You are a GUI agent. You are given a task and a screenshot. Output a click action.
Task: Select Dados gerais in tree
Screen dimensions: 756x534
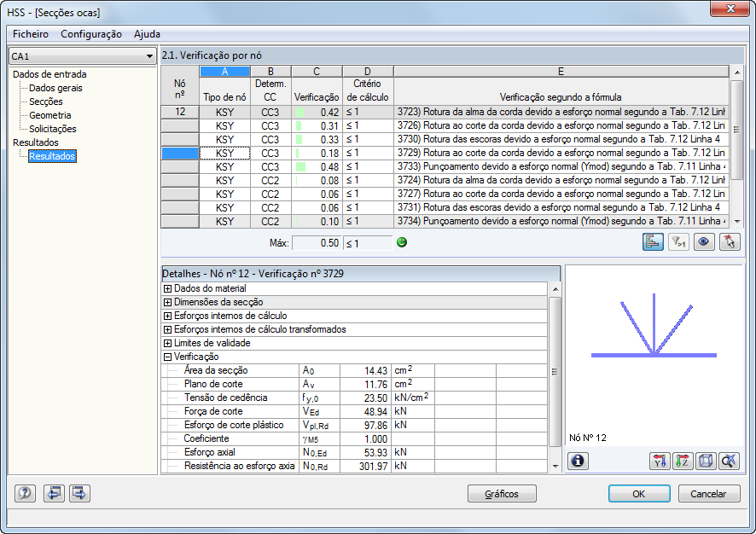point(55,88)
